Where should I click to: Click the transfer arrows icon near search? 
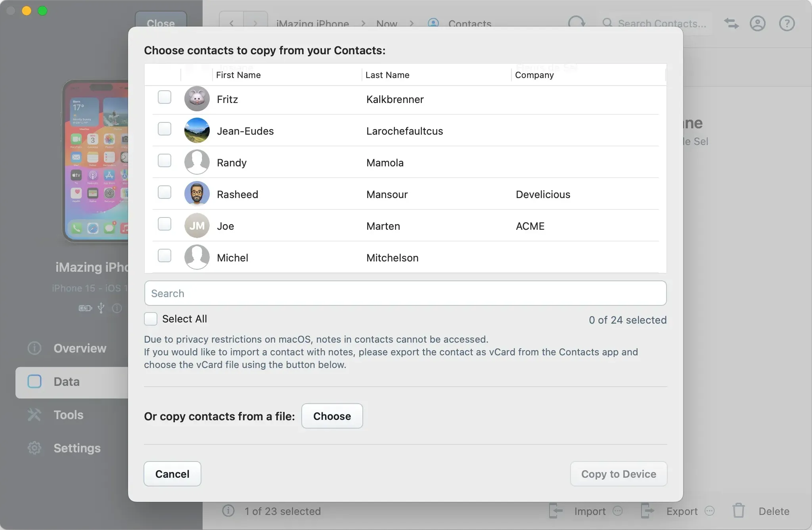(732, 24)
